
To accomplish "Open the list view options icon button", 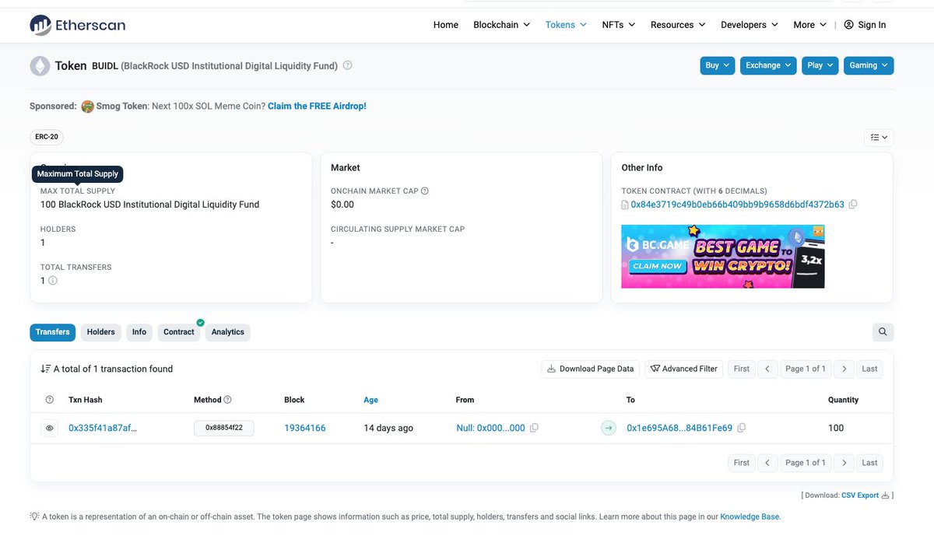I will coord(879,138).
